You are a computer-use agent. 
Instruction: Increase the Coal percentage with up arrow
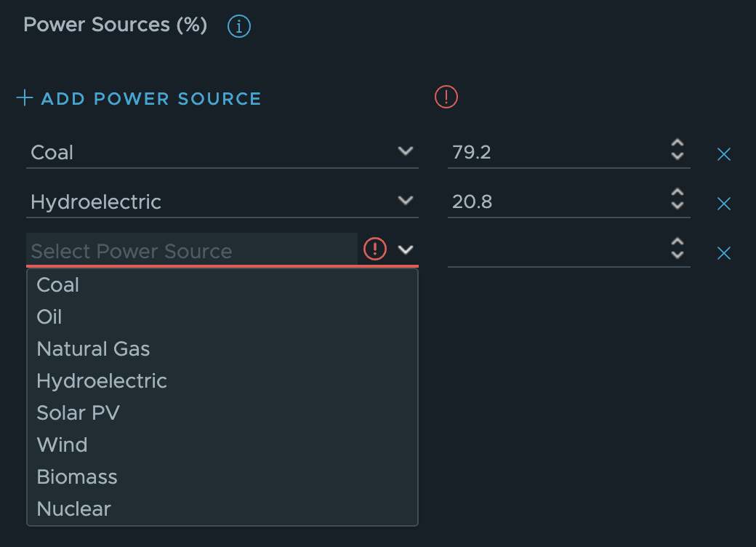coord(677,143)
